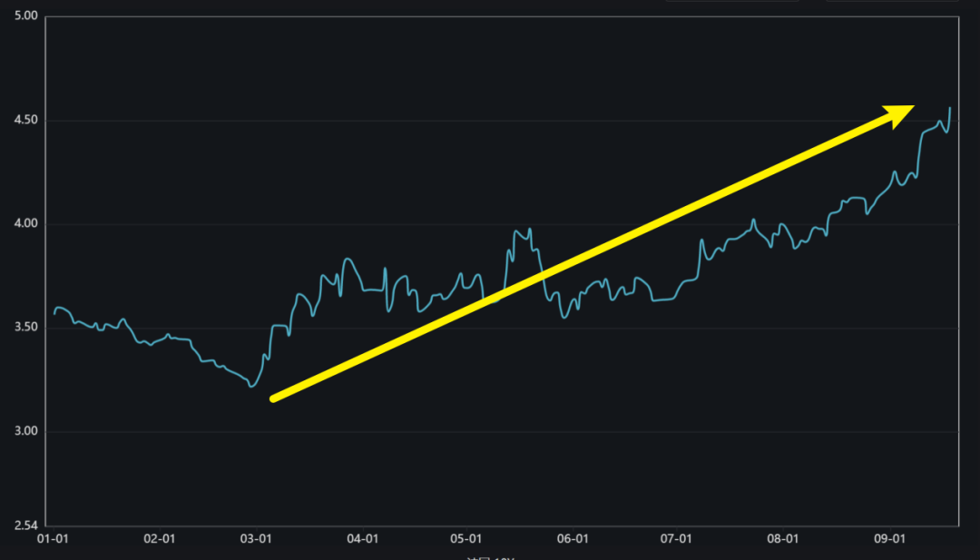Screen dimensions: 980x560
Task: Click the 09-01 x-axis date
Action: point(889,539)
